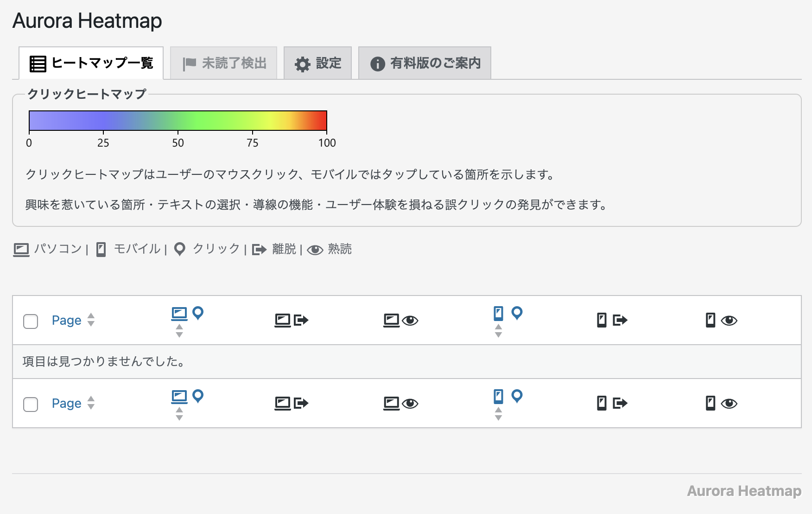812x514 pixels.
Task: Select the ヒートマップ一覧 tab
Action: pyautogui.click(x=91, y=63)
